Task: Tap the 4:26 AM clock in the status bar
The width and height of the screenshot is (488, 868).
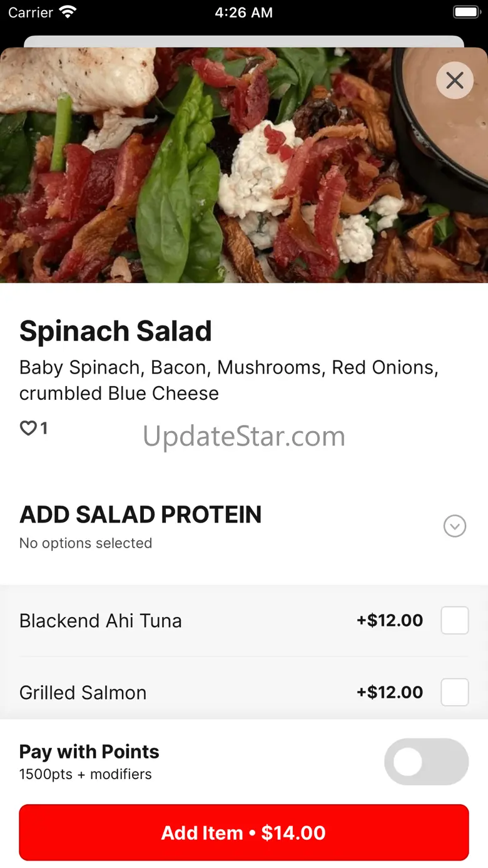Action: (244, 13)
